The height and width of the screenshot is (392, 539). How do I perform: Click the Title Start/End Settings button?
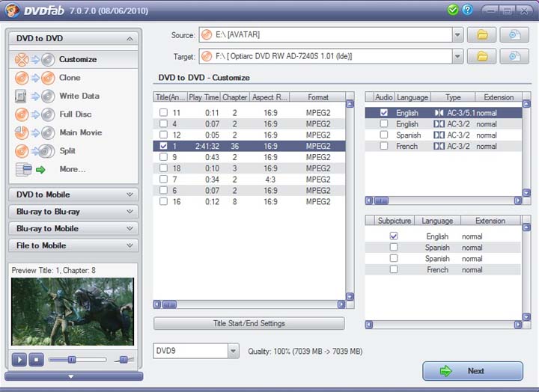click(249, 324)
